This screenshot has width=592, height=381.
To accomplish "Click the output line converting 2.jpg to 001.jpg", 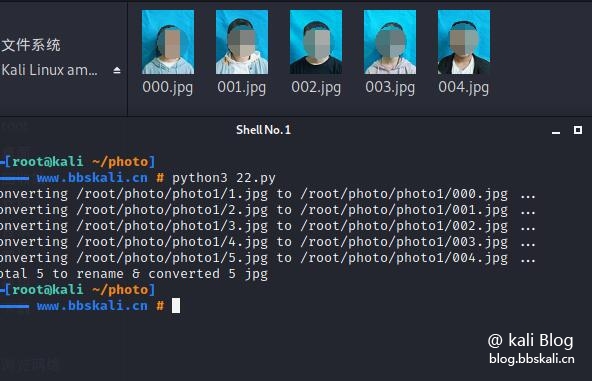I will tap(267, 210).
